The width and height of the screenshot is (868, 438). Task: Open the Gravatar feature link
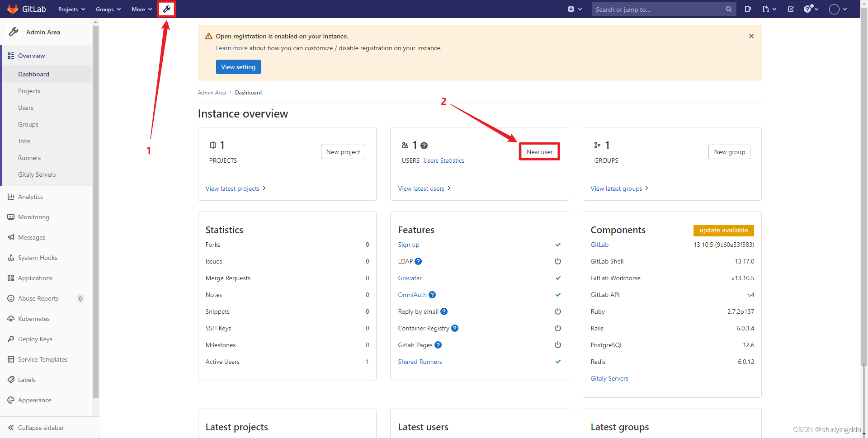pyautogui.click(x=410, y=278)
